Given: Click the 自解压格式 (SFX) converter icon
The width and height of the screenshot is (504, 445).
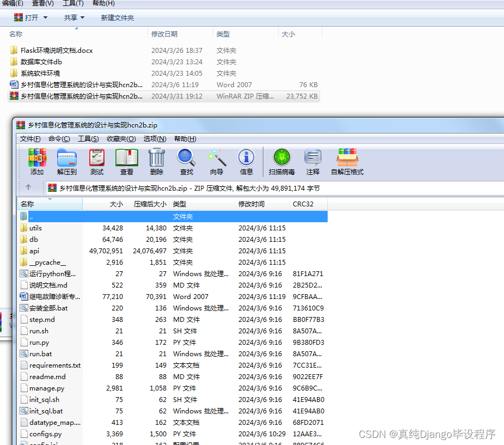Looking at the screenshot, I should (x=348, y=162).
